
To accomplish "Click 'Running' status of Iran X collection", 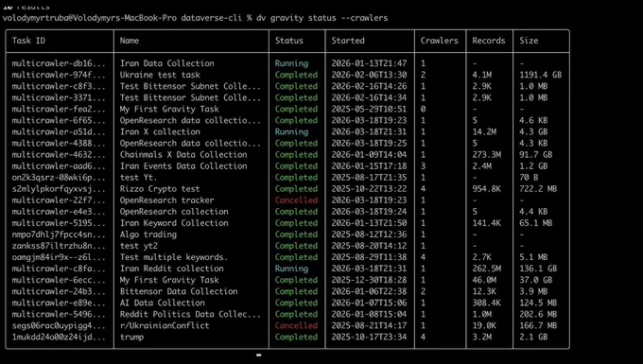I will coord(291,132).
